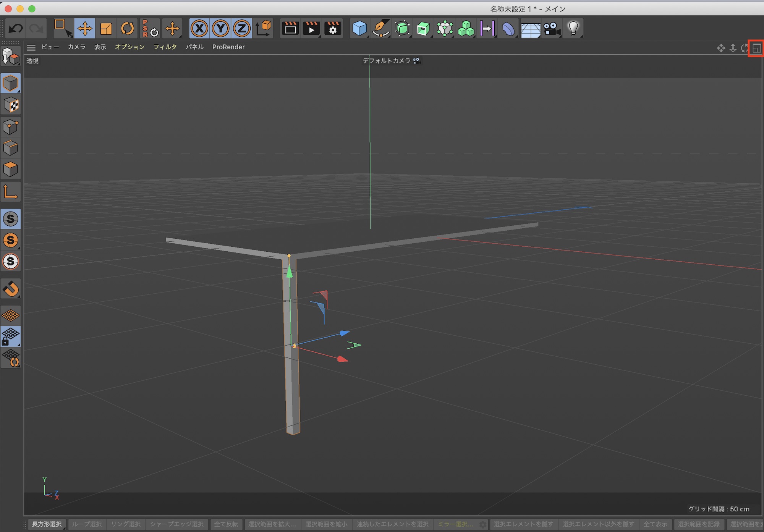This screenshot has height=532, width=764.
Task: Open the カメラ menu
Action: pyautogui.click(x=76, y=47)
